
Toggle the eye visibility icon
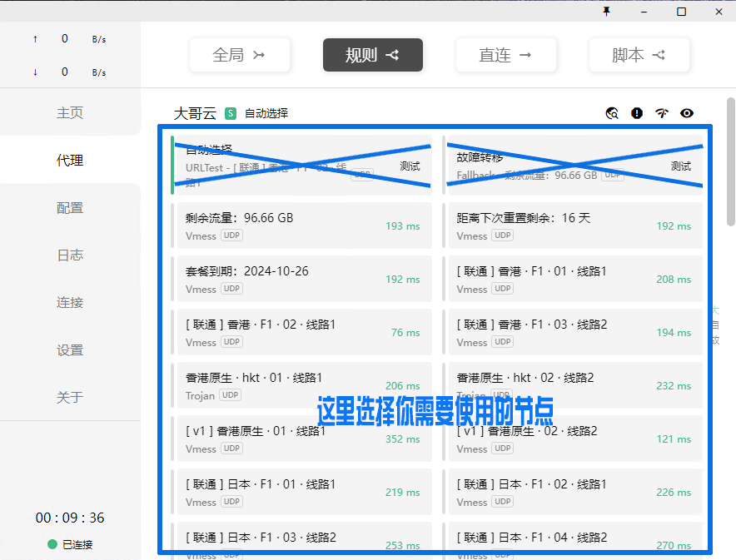click(687, 113)
